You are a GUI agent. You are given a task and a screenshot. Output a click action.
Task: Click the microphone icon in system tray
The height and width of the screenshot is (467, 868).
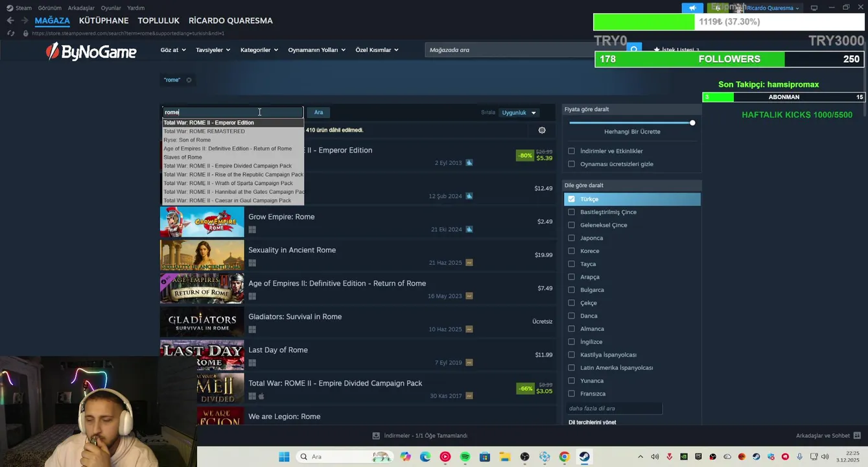(799, 457)
